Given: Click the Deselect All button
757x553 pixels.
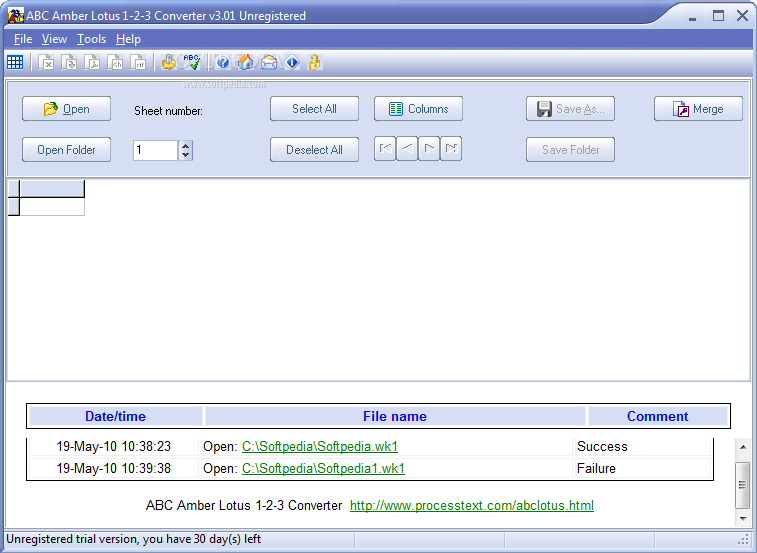Looking at the screenshot, I should tap(314, 150).
